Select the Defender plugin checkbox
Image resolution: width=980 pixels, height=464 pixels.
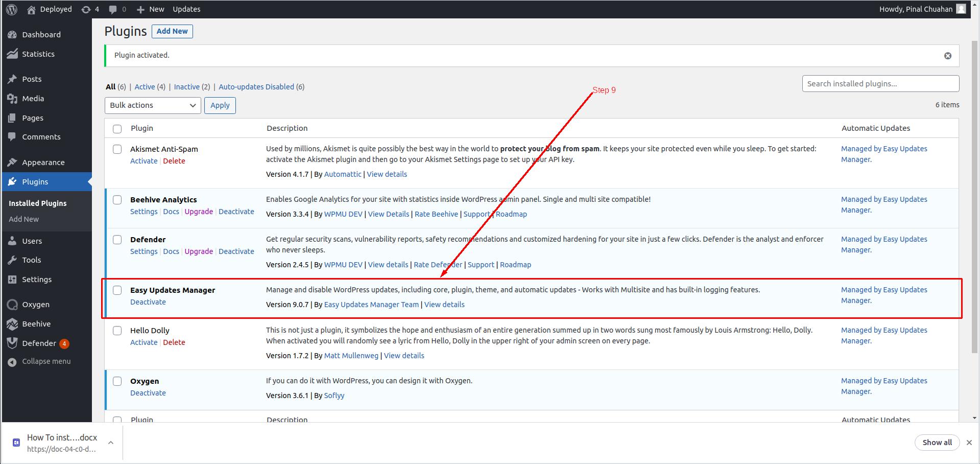tap(117, 240)
